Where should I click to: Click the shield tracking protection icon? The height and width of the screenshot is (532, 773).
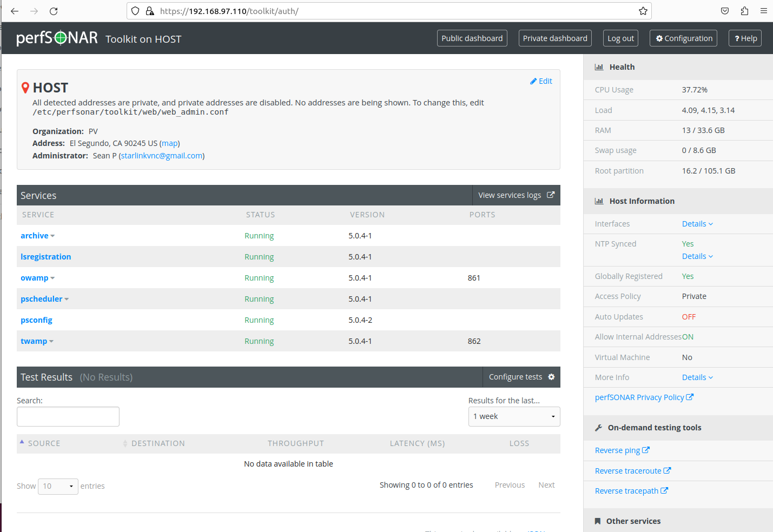(x=136, y=11)
